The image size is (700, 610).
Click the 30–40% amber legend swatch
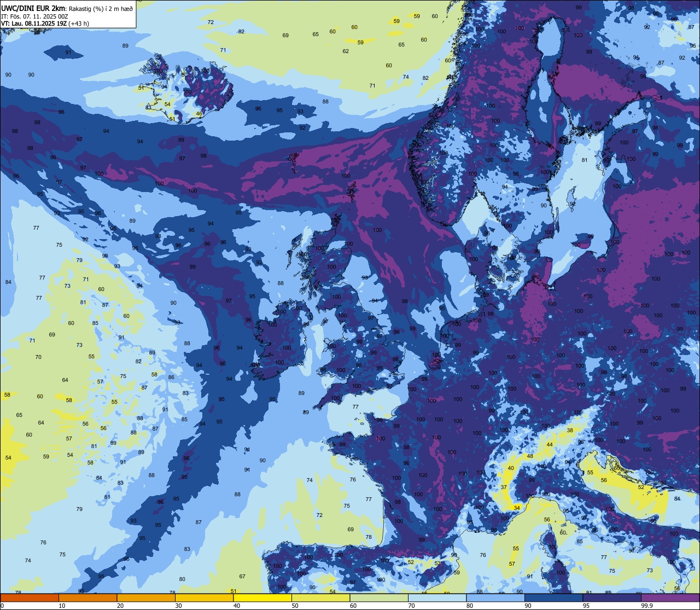coord(204,598)
